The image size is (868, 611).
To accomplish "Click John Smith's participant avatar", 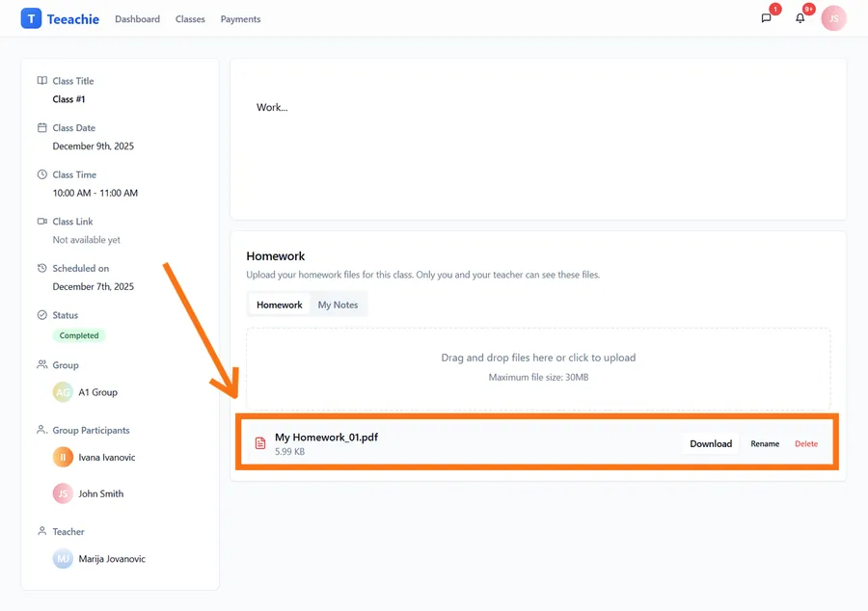I will (x=63, y=493).
